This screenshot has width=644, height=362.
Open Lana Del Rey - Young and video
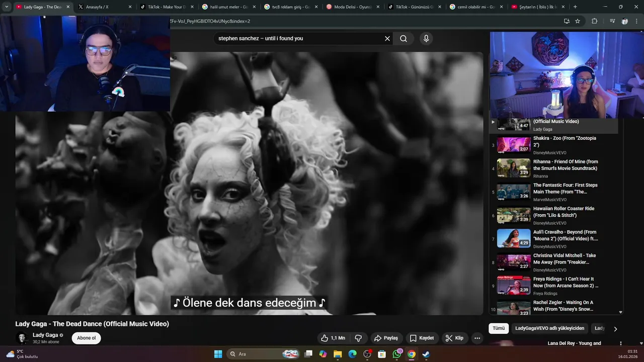click(574, 343)
